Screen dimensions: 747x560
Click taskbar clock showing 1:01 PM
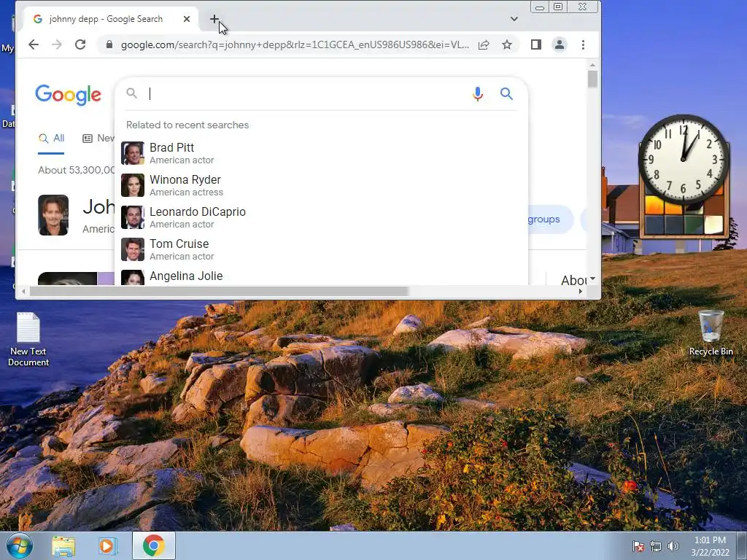point(711,546)
